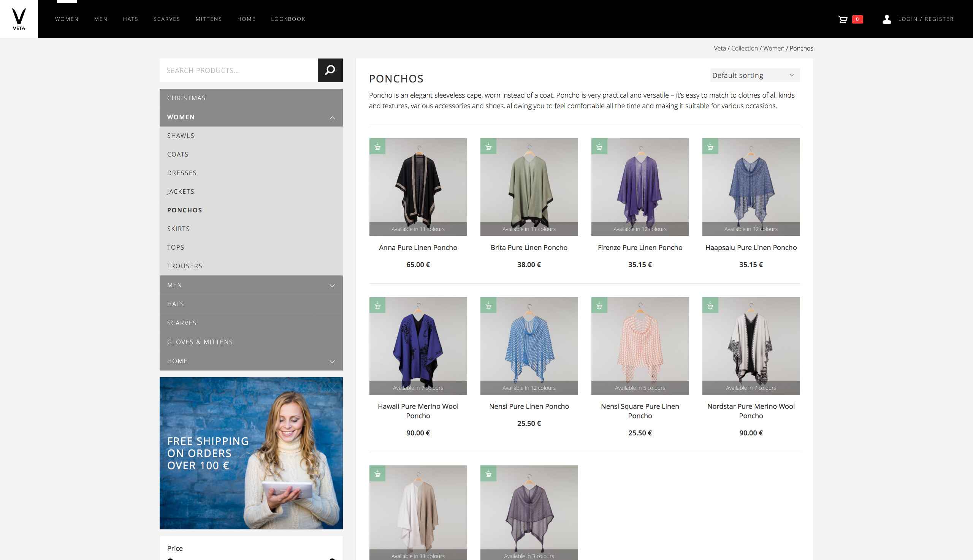Expand the Men sidebar category
Viewport: 973px width, 560px height.
click(332, 285)
